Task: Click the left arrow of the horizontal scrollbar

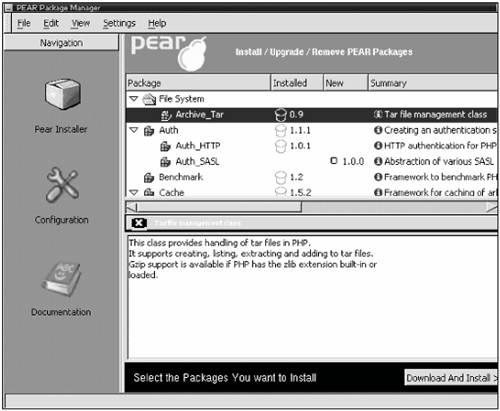Action: click(131, 207)
